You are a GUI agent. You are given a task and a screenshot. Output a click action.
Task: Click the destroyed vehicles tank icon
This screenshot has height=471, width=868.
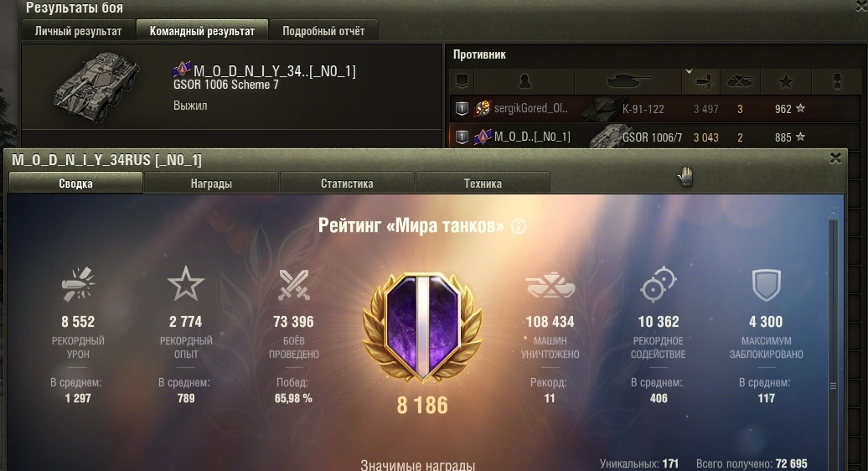(x=550, y=284)
